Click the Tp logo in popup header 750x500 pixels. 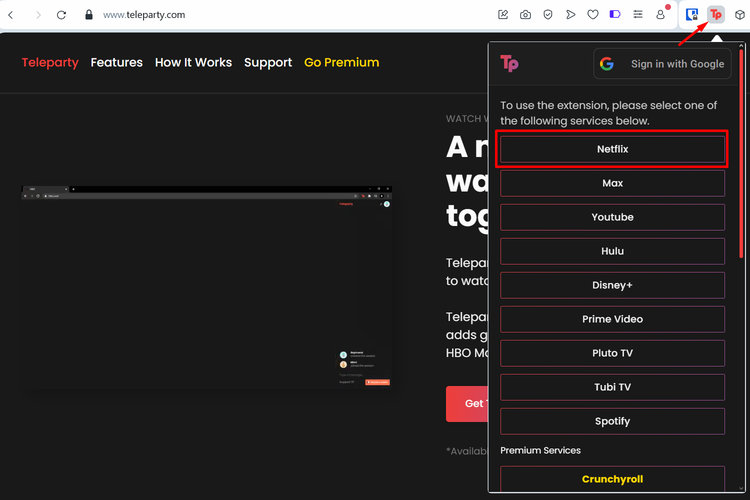(x=509, y=63)
